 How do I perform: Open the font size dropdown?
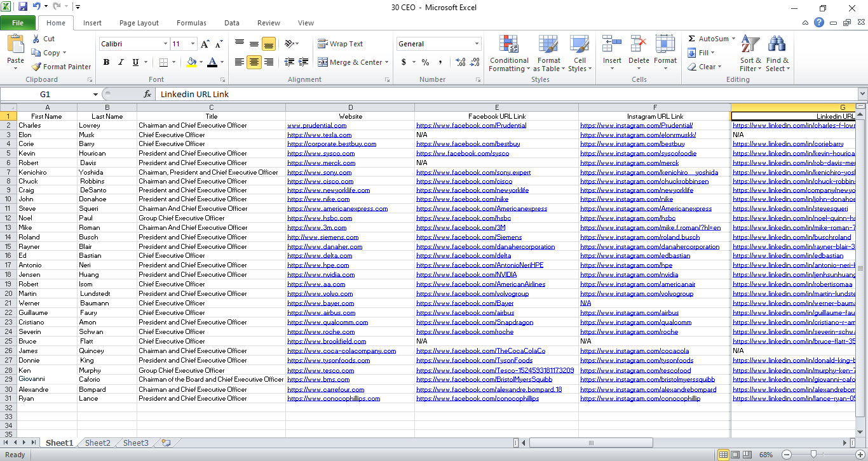[192, 44]
